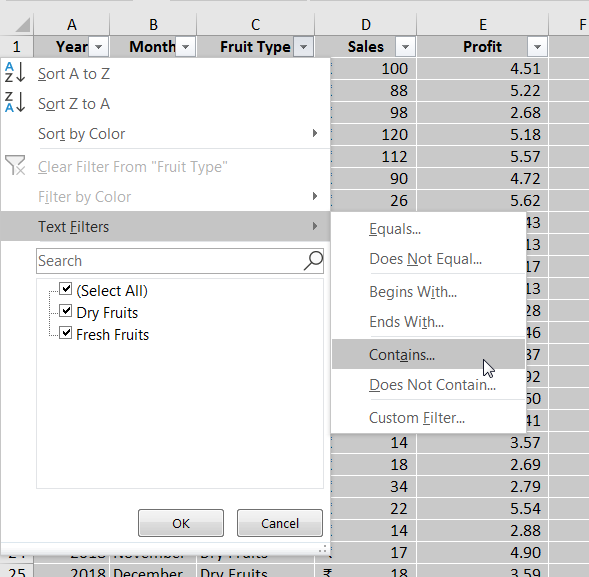Click the filter menu resize grip handle
589x577 pixels.
tap(322, 549)
